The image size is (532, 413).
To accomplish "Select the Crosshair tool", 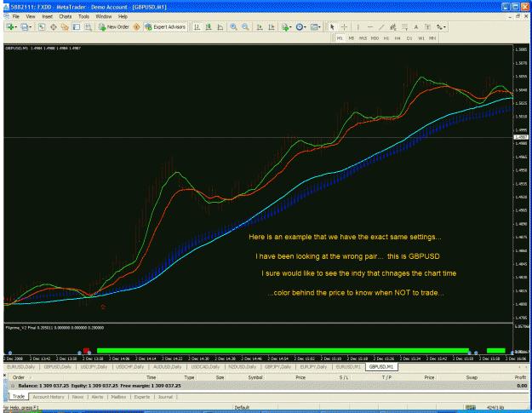I will [344, 26].
